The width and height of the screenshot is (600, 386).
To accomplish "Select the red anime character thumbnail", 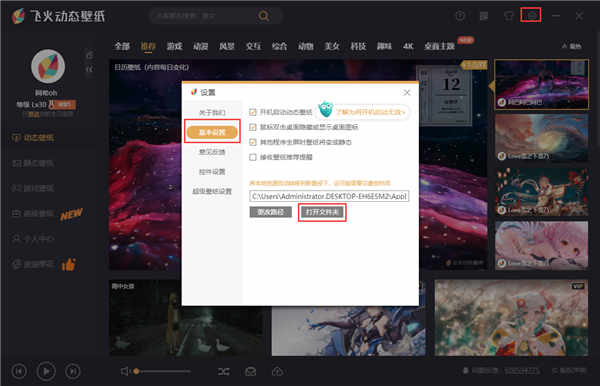I will pos(542,192).
